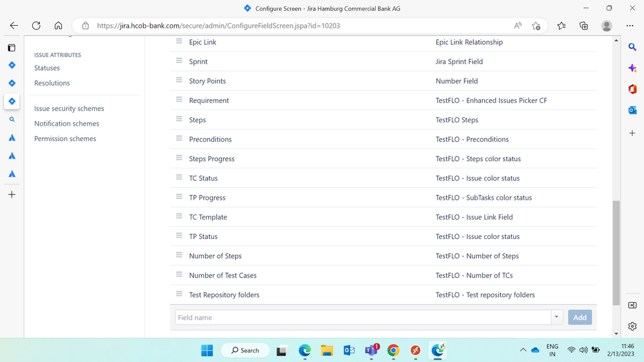Open the Windows Start menu
The image size is (644, 362).
tap(207, 350)
